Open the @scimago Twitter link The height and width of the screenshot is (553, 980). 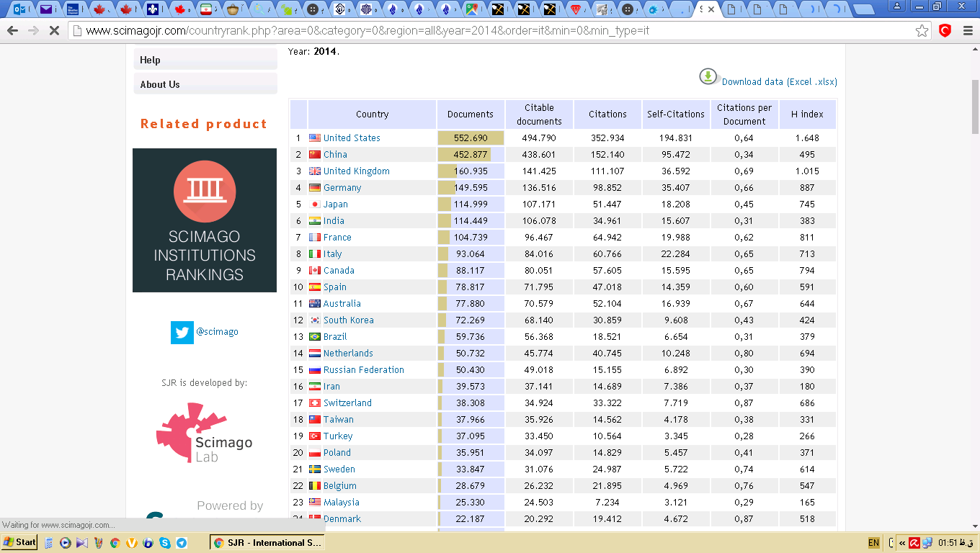(217, 332)
